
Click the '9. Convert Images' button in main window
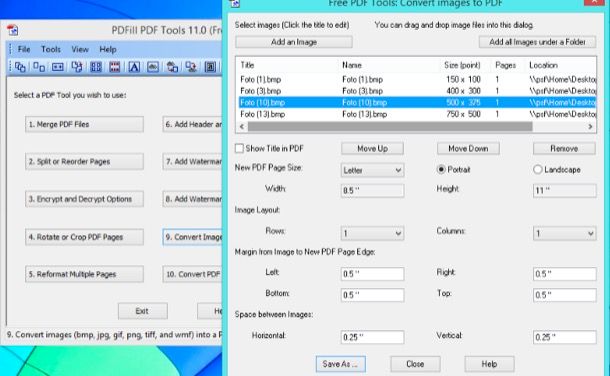(192, 237)
